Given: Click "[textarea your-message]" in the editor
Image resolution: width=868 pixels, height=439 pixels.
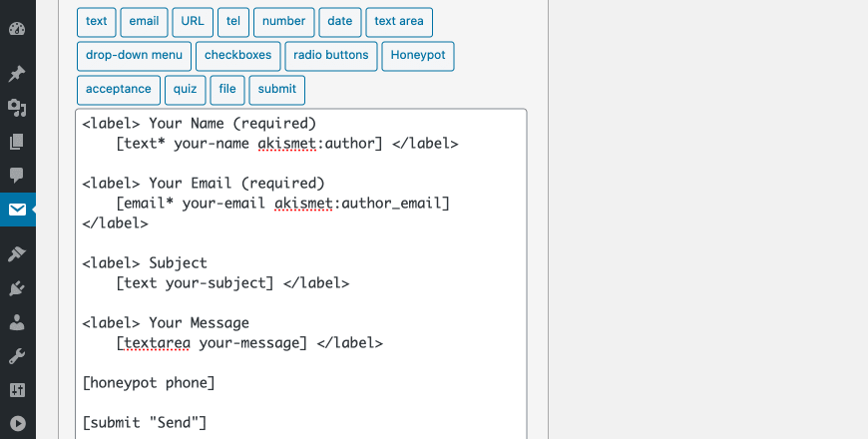Looking at the screenshot, I should click(x=212, y=342).
